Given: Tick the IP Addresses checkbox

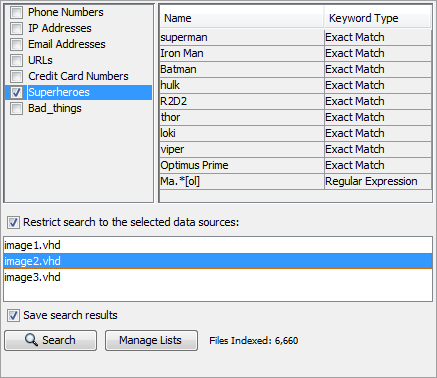Looking at the screenshot, I should pos(16,28).
